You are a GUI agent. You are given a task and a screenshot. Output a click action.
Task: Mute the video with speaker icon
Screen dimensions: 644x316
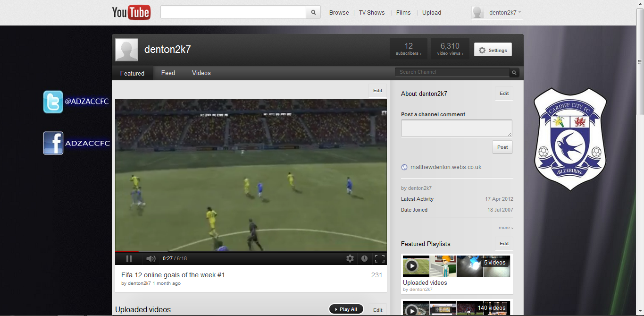[151, 259]
